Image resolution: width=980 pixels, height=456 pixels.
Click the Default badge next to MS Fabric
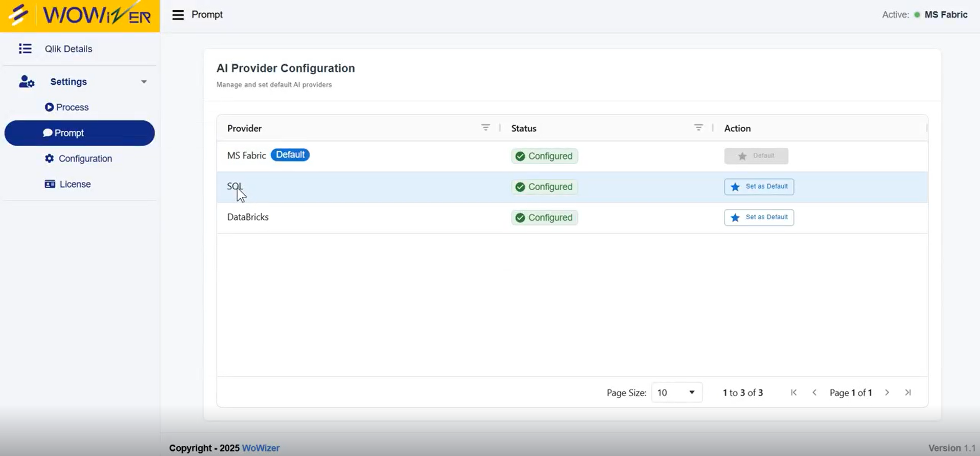[x=290, y=155]
